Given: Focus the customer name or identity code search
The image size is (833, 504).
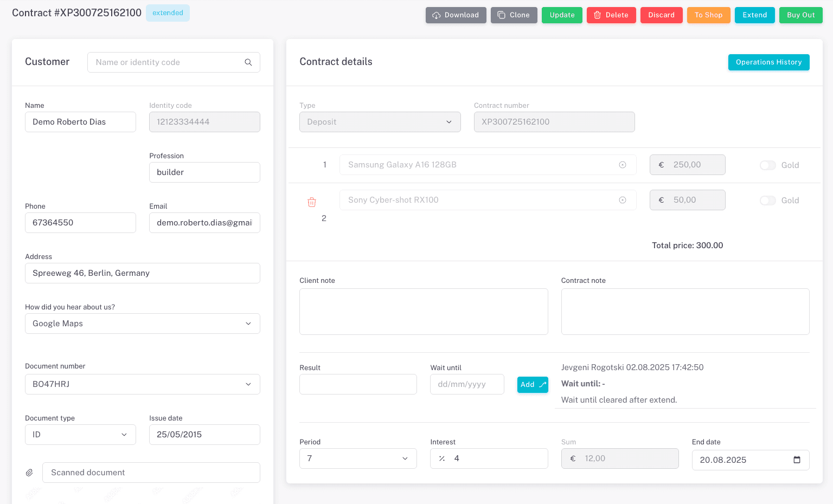Looking at the screenshot, I should coord(174,62).
